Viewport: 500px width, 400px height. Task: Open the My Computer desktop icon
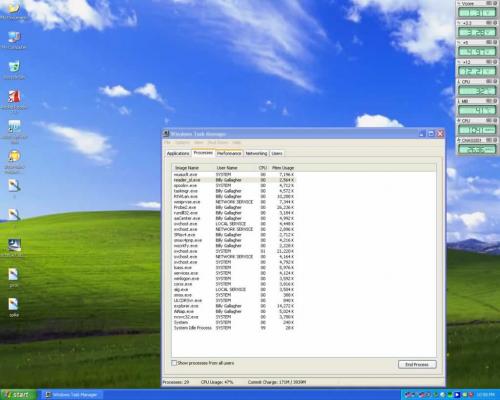[x=14, y=40]
